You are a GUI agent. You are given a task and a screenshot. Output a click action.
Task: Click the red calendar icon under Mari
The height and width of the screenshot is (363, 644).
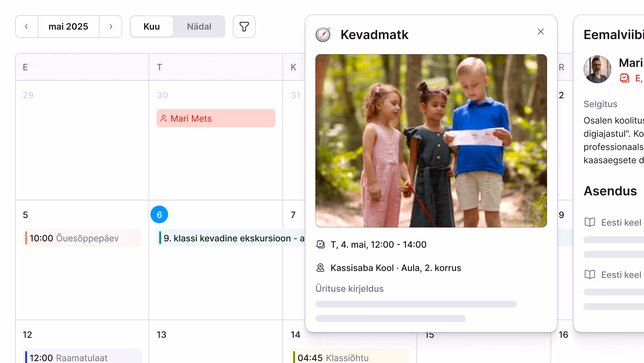624,78
